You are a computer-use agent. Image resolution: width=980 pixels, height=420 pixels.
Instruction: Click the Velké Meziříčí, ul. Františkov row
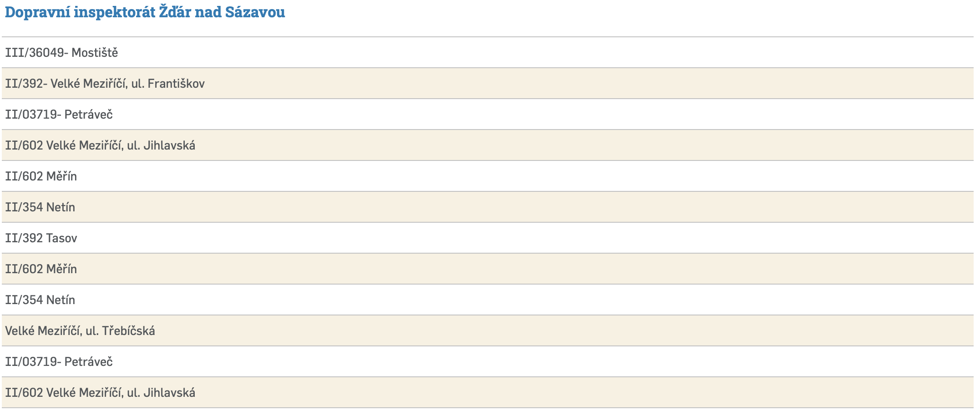(105, 84)
